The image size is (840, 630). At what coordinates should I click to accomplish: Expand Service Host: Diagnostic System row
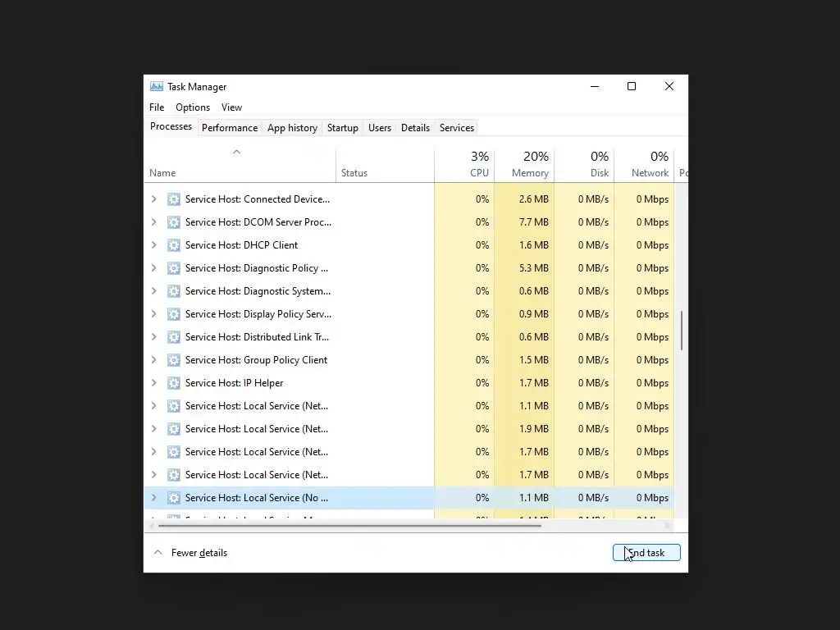point(153,291)
